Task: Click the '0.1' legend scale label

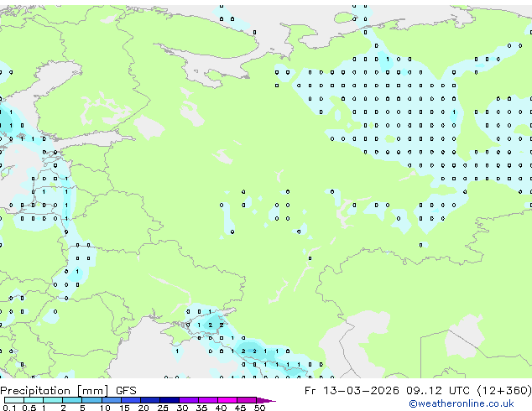Action: tap(9, 408)
